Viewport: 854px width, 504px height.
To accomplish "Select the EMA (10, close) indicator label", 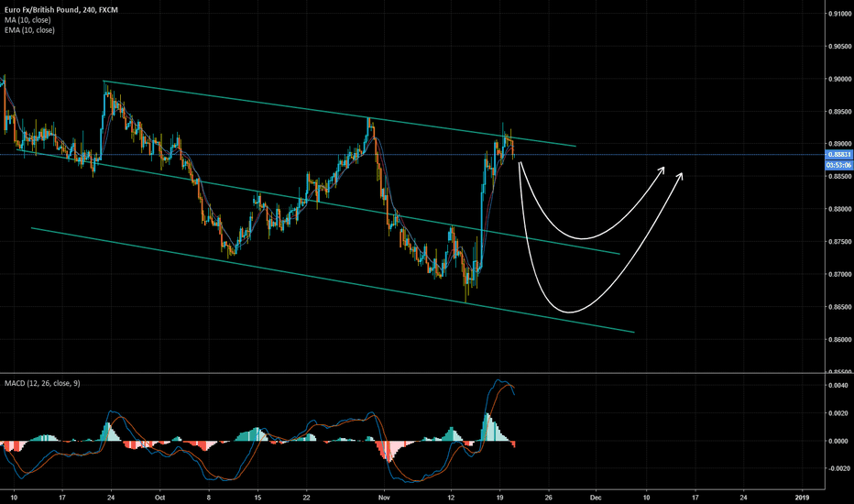I will coord(29,30).
